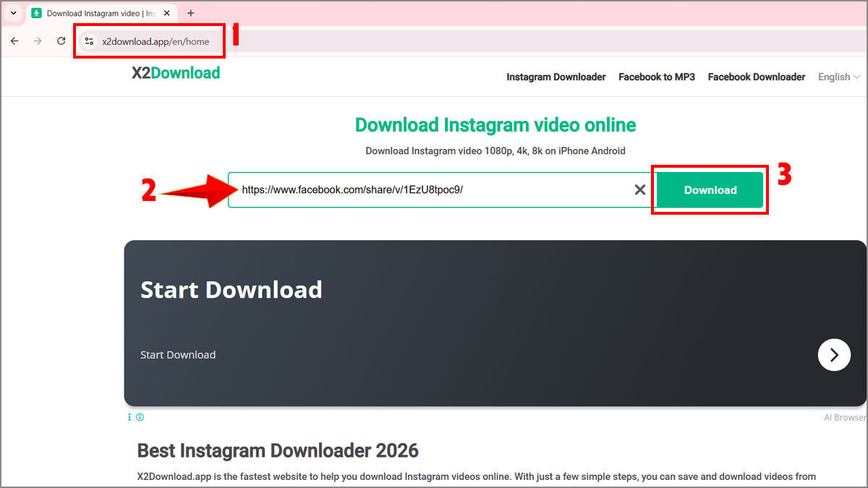The width and height of the screenshot is (868, 488).
Task: Reload the page with the refresh icon
Action: pos(61,41)
